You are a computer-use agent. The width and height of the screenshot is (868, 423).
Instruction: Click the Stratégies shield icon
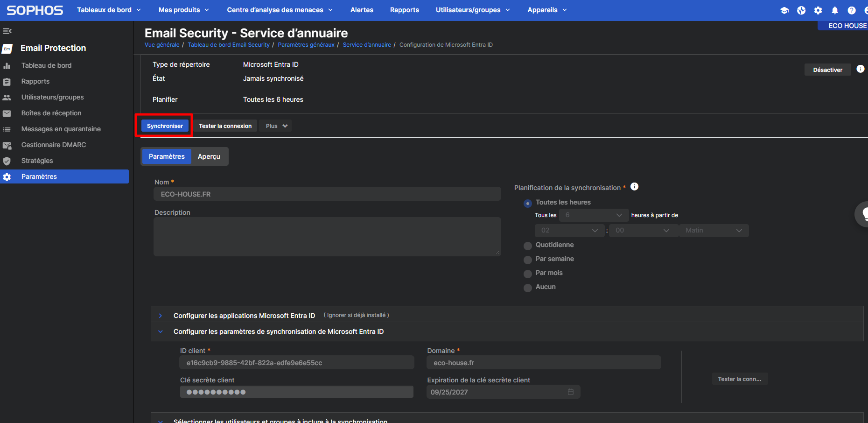[x=7, y=161]
